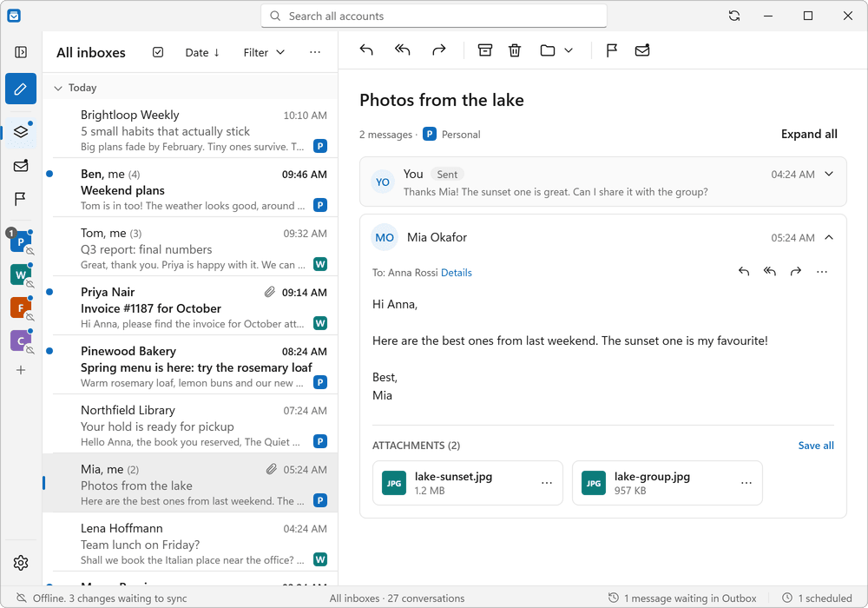Click the Sent tag on your message
This screenshot has width=868, height=608.
tap(447, 175)
